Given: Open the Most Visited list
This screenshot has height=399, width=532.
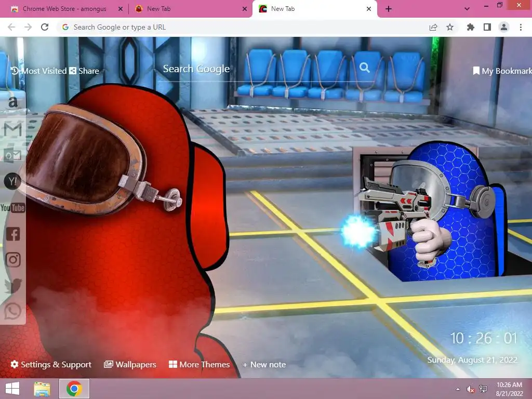Looking at the screenshot, I should tap(38, 71).
